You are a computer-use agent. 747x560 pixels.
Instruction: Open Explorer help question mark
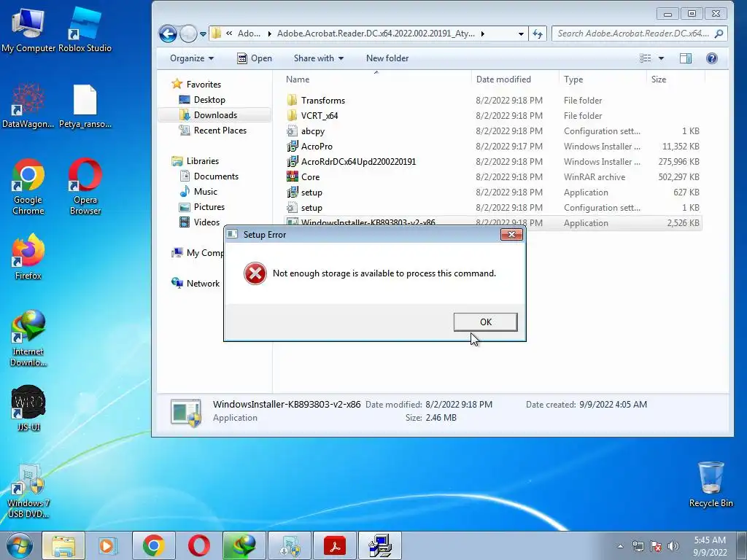(712, 58)
